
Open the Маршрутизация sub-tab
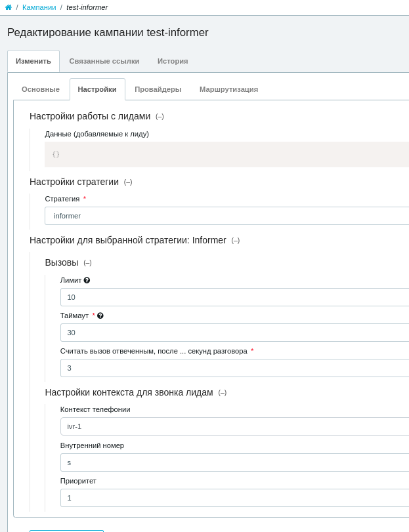(228, 89)
